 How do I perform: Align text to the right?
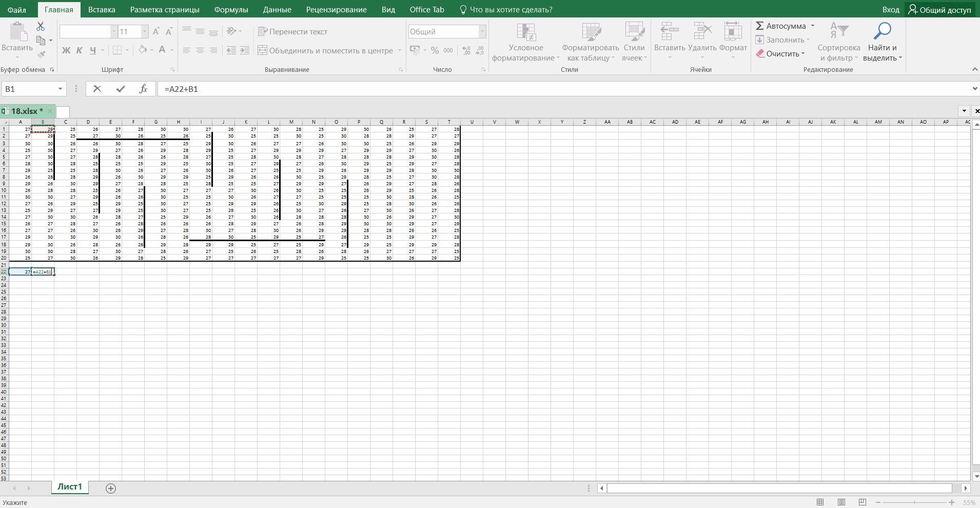pos(213,50)
